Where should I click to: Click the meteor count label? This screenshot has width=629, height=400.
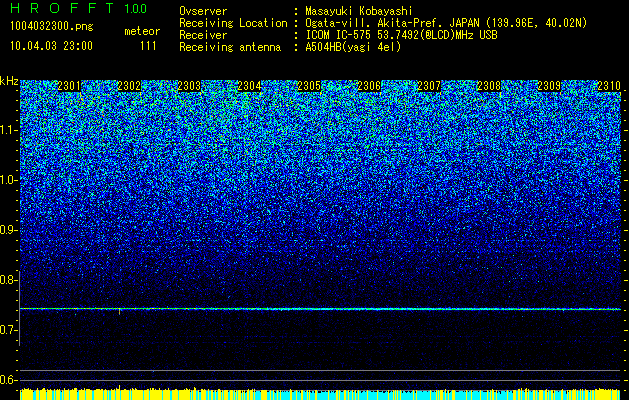[142, 31]
